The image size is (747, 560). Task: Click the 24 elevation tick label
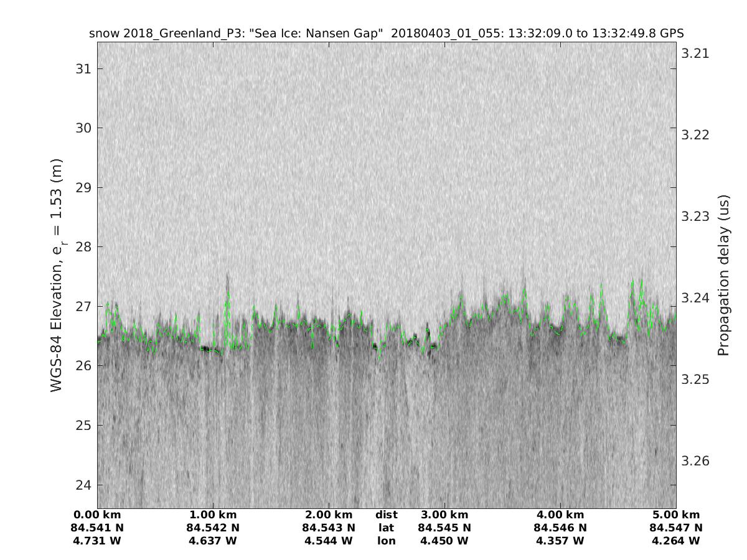(x=83, y=485)
